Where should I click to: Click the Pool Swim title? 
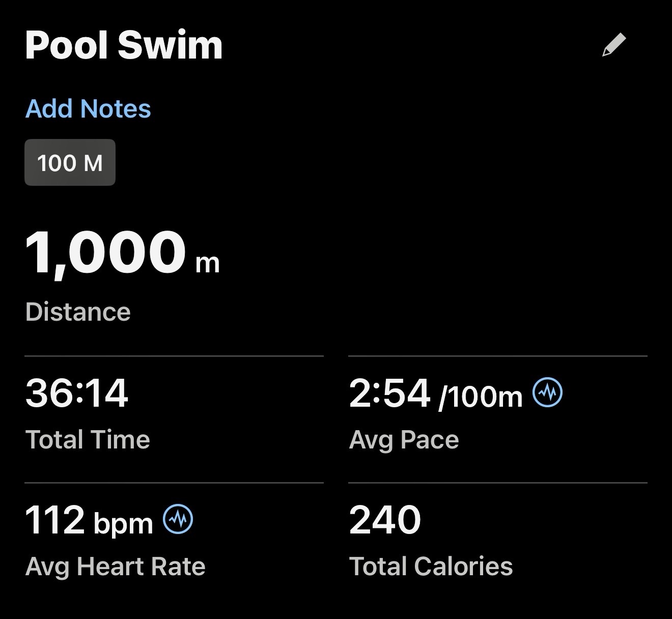coord(124,46)
